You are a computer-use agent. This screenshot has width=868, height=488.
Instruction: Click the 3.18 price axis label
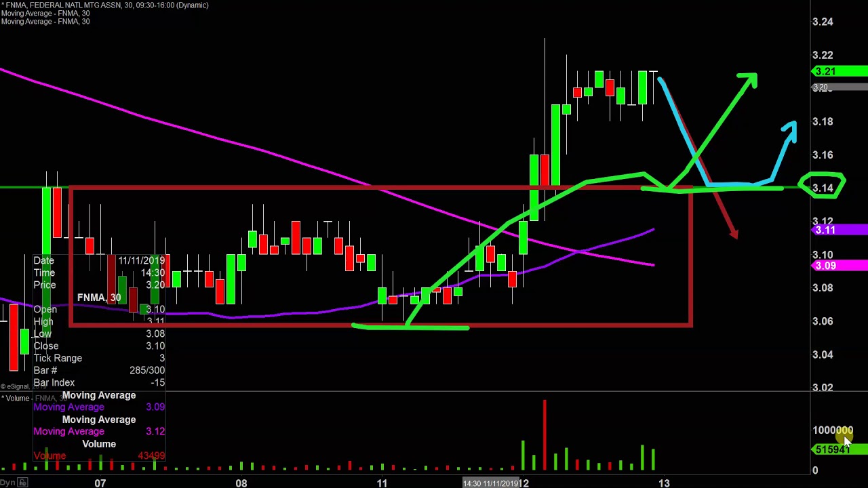(823, 121)
